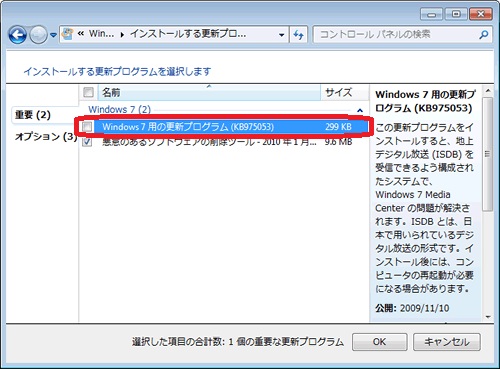Minimize the window

coord(432,14)
